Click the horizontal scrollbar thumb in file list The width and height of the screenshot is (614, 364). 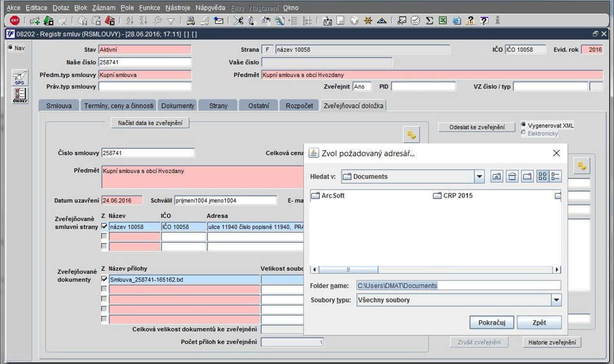point(348,270)
